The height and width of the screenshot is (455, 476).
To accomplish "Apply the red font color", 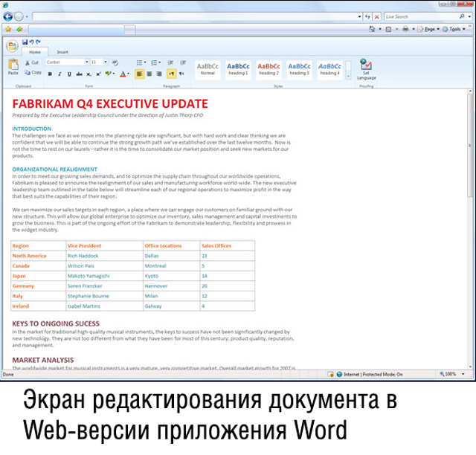I will click(123, 74).
